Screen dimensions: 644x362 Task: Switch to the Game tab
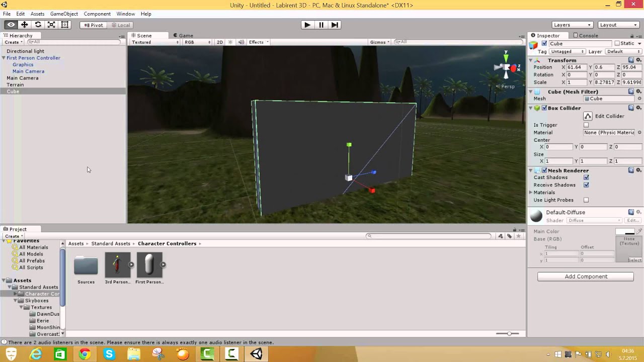coord(183,36)
